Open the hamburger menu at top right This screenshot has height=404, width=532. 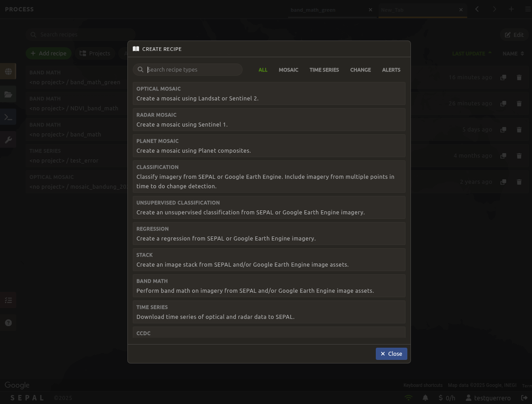click(x=527, y=9)
